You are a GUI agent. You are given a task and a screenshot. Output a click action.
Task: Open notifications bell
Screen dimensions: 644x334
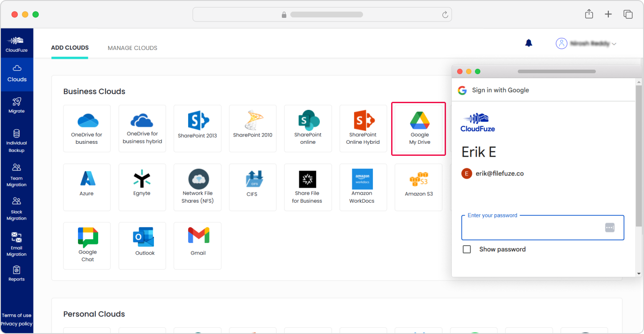528,43
